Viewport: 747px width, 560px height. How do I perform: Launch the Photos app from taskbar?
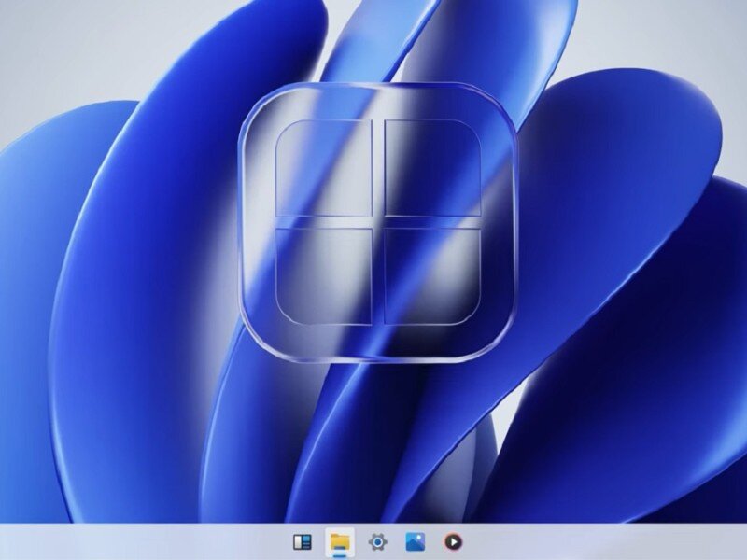(415, 542)
